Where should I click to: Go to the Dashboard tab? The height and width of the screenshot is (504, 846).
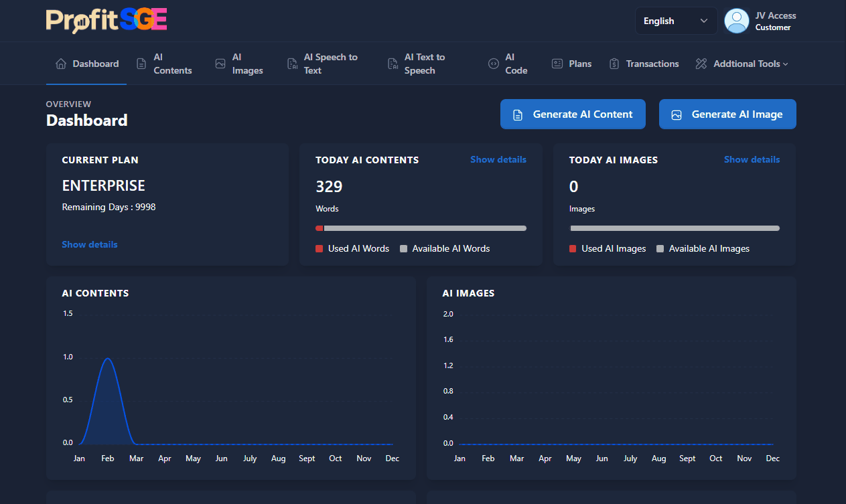click(86, 64)
